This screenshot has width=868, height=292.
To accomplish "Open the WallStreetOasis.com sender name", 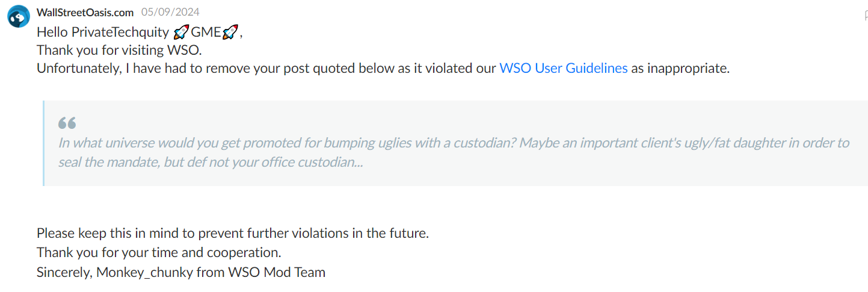I will [x=85, y=12].
